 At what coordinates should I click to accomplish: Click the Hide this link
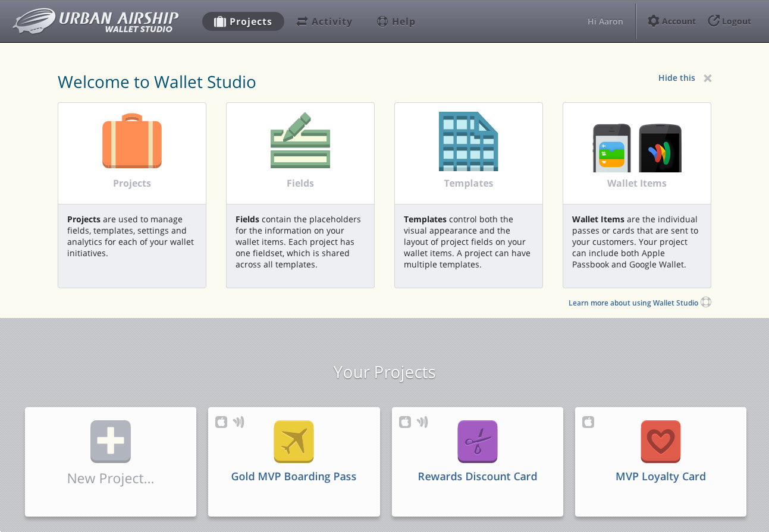tap(676, 78)
